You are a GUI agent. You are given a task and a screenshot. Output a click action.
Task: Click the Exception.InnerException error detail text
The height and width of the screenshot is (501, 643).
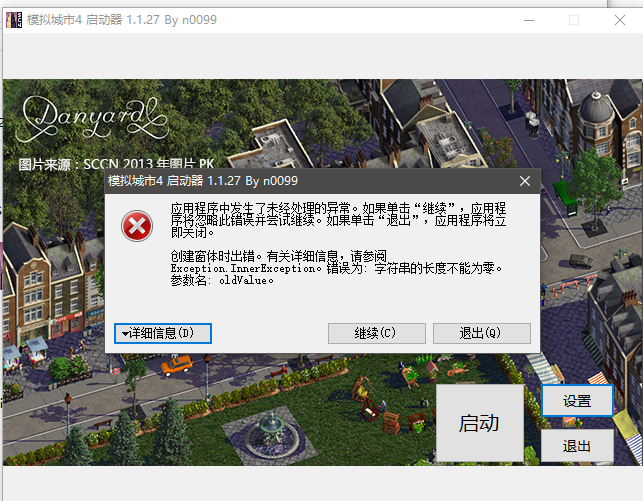click(335, 268)
